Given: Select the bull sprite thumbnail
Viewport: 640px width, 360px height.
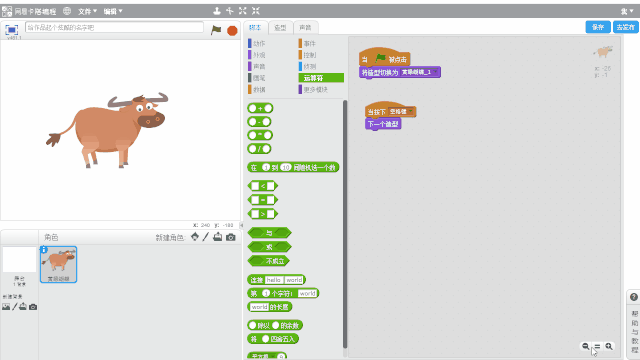Looking at the screenshot, I should click(58, 264).
